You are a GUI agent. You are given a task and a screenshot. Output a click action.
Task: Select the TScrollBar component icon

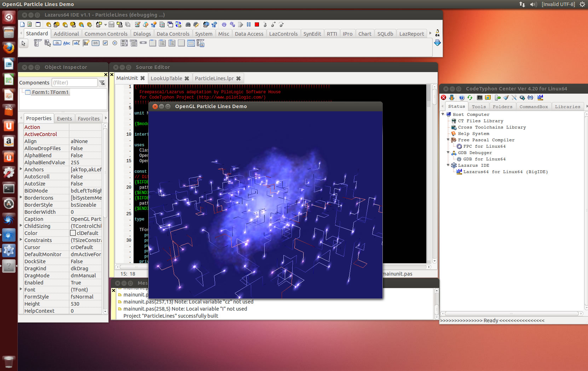143,43
